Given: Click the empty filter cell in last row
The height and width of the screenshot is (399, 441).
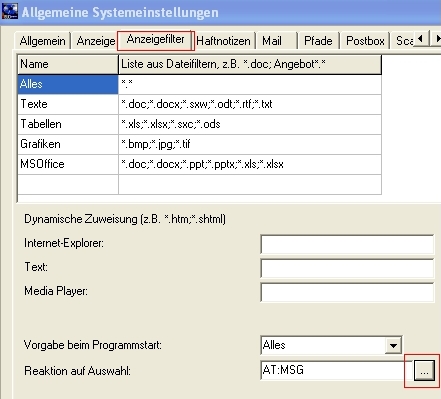Looking at the screenshot, I should (x=250, y=184).
